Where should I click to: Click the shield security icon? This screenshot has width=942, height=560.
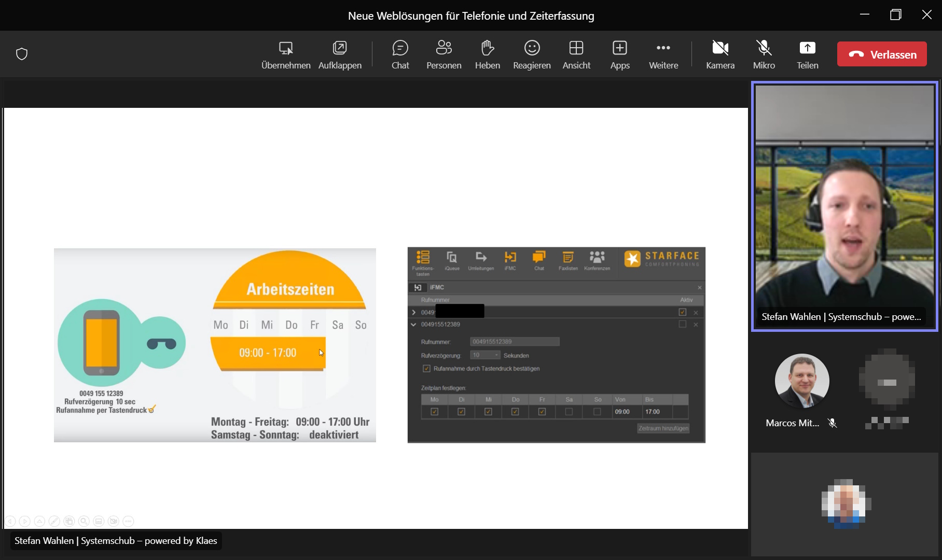click(x=22, y=54)
